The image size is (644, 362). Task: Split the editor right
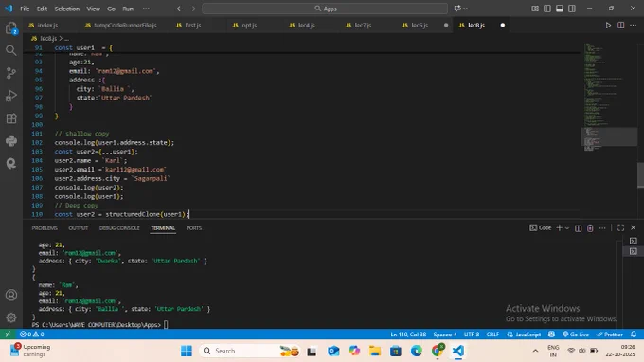pos(620,25)
